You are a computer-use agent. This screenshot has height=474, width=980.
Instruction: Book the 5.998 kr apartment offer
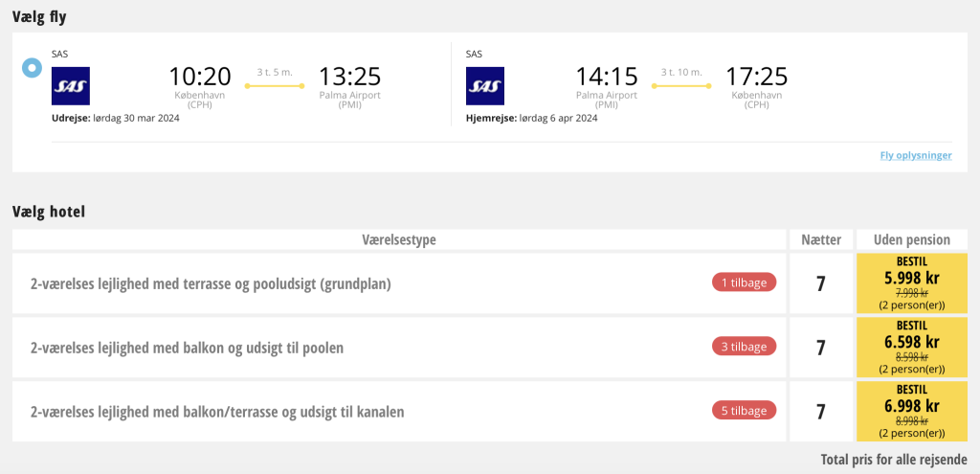pyautogui.click(x=912, y=283)
